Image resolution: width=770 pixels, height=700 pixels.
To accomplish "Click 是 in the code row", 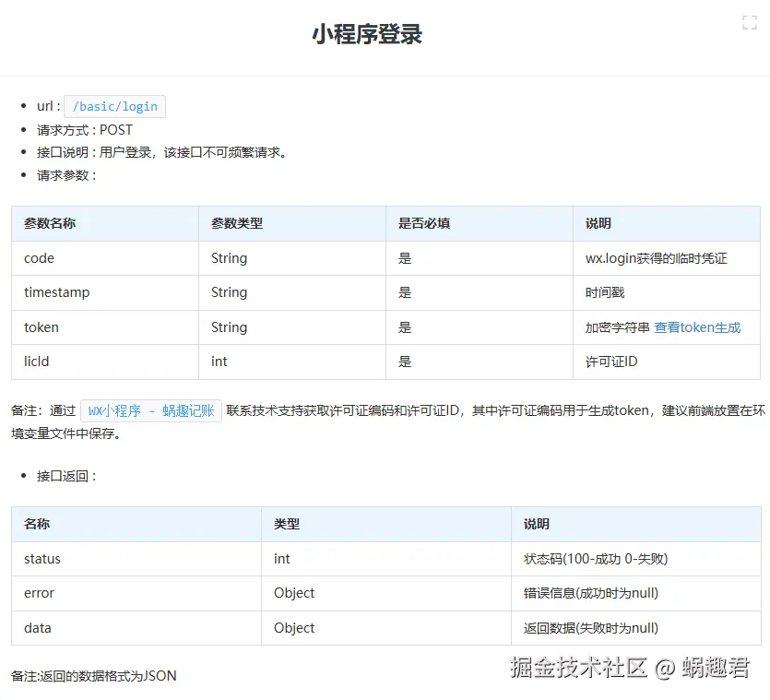I will (480, 258).
